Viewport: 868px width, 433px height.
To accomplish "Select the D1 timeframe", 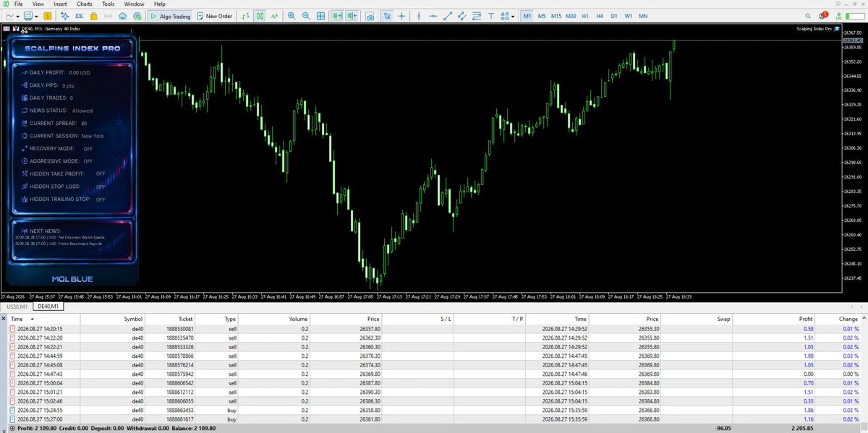I will [x=614, y=16].
